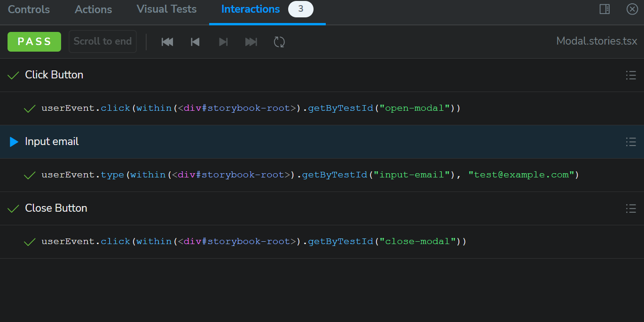Open the Modal.stories.tsx file label
Screen dimensions: 644x322
(x=597, y=41)
